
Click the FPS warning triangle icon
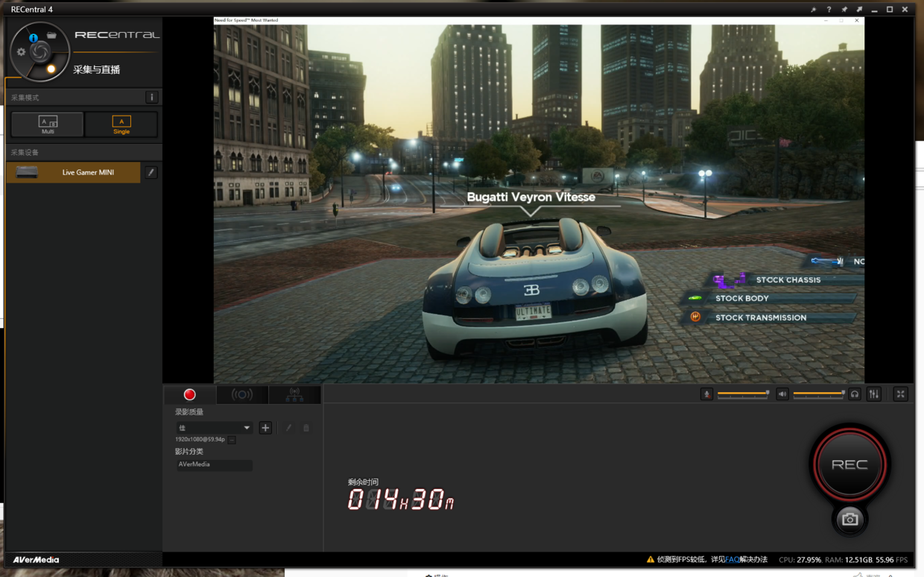click(651, 559)
